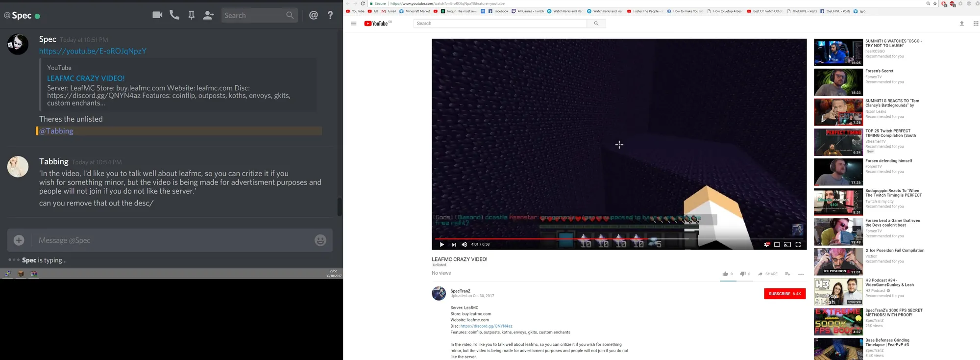Reload the YouTube page in the browser
980x360 pixels.
click(x=363, y=3)
